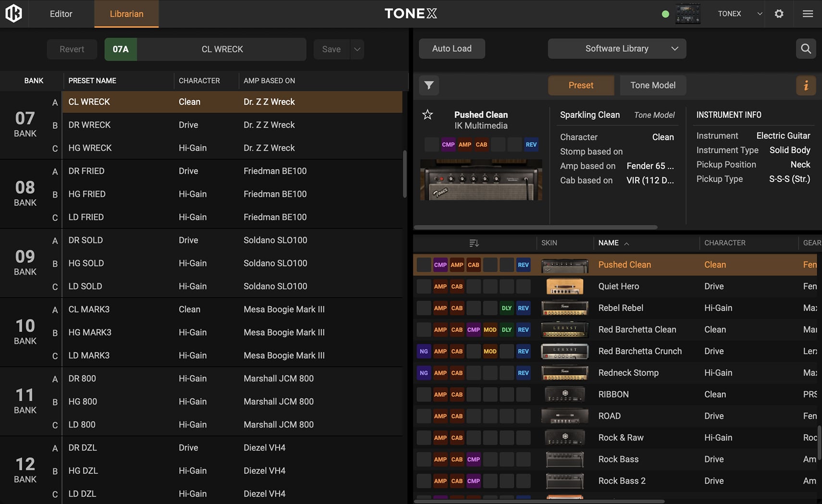This screenshot has width=822, height=504.
Task: Click the sort order icon in list header
Action: coord(474,243)
